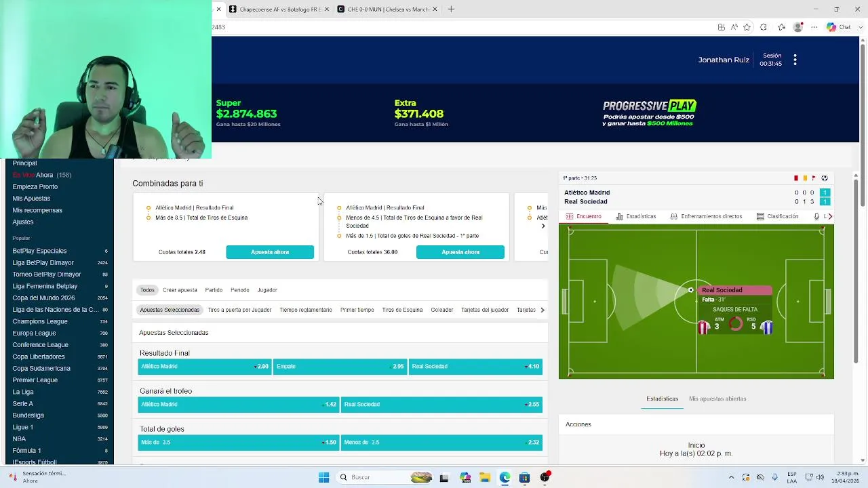
Task: Open Mis recompensas in sidebar
Action: click(37, 210)
